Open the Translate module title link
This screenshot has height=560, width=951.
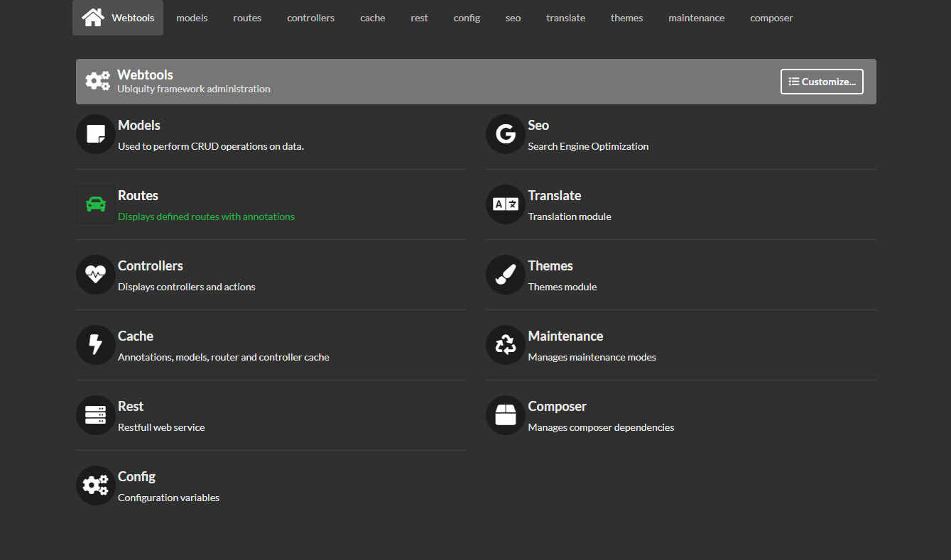pyautogui.click(x=554, y=196)
